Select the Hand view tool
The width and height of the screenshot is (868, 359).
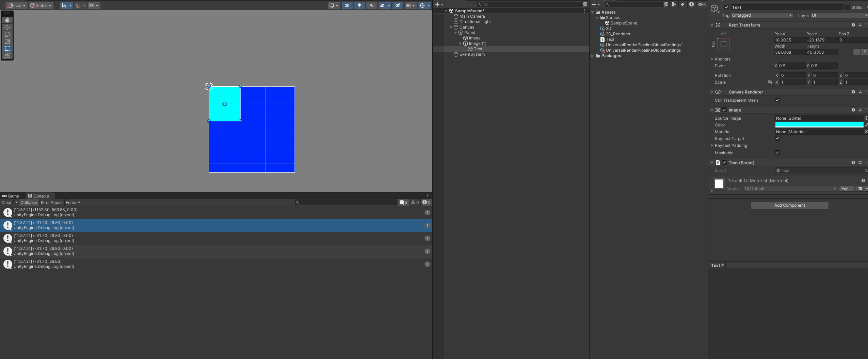pyautogui.click(x=7, y=20)
